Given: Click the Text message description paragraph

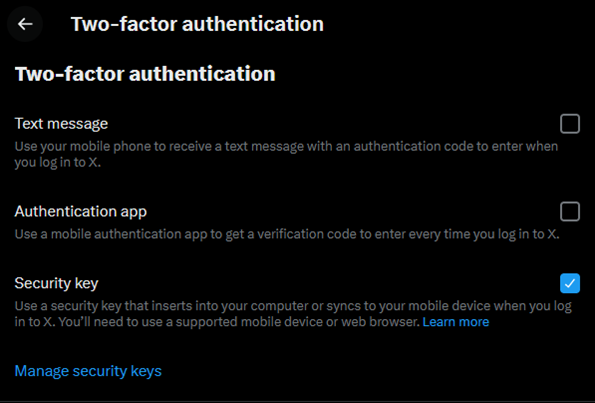Looking at the screenshot, I should (286, 154).
